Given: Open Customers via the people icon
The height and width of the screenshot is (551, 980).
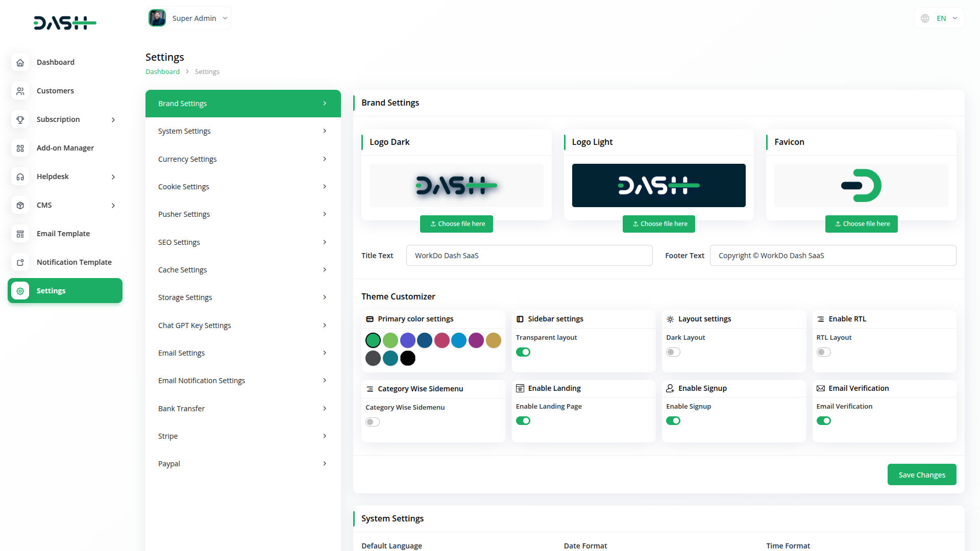Looking at the screenshot, I should click(x=20, y=91).
